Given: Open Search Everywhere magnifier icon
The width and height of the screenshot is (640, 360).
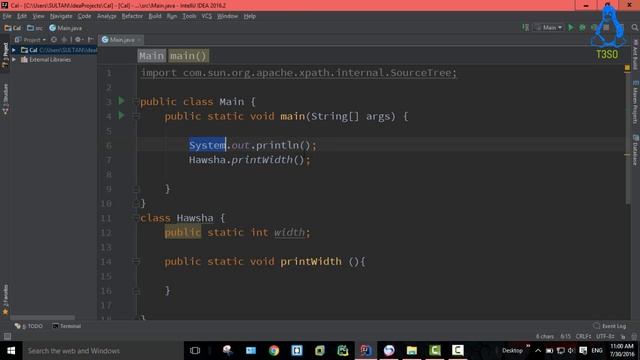Looking at the screenshot, I should [635, 27].
